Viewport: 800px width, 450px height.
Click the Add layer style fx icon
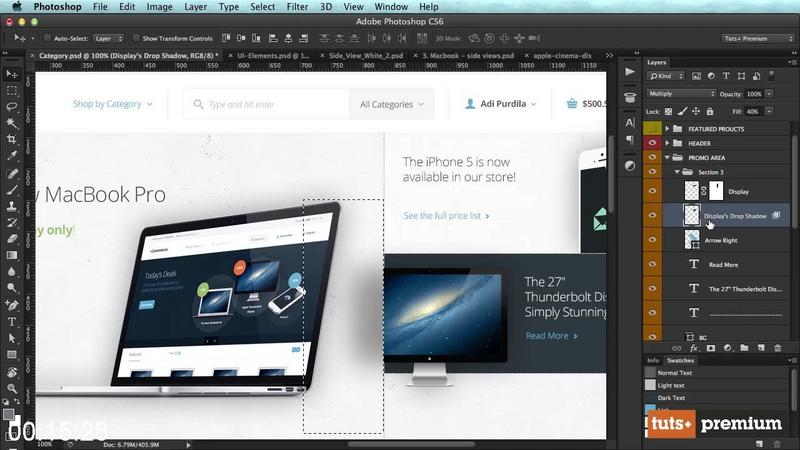[x=693, y=348]
